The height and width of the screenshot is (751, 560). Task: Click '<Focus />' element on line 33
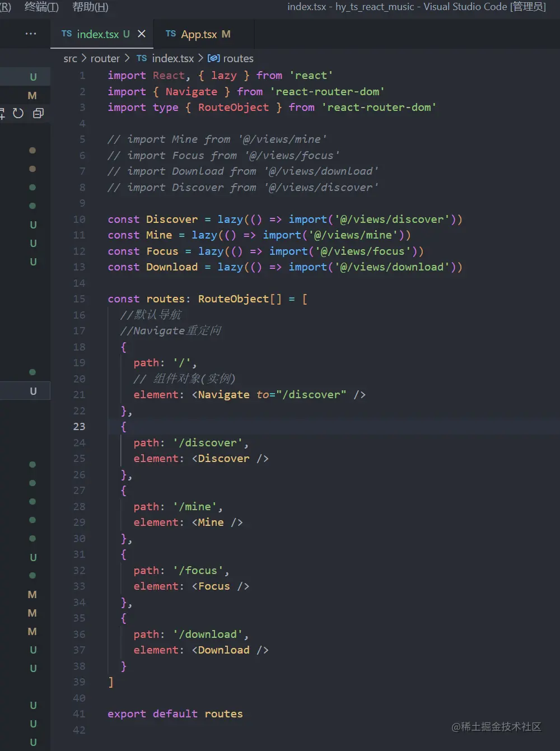[221, 586]
